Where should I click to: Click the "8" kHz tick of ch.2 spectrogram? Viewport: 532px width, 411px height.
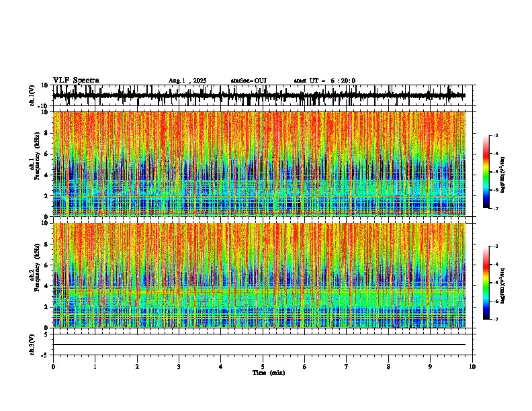[x=47, y=244]
